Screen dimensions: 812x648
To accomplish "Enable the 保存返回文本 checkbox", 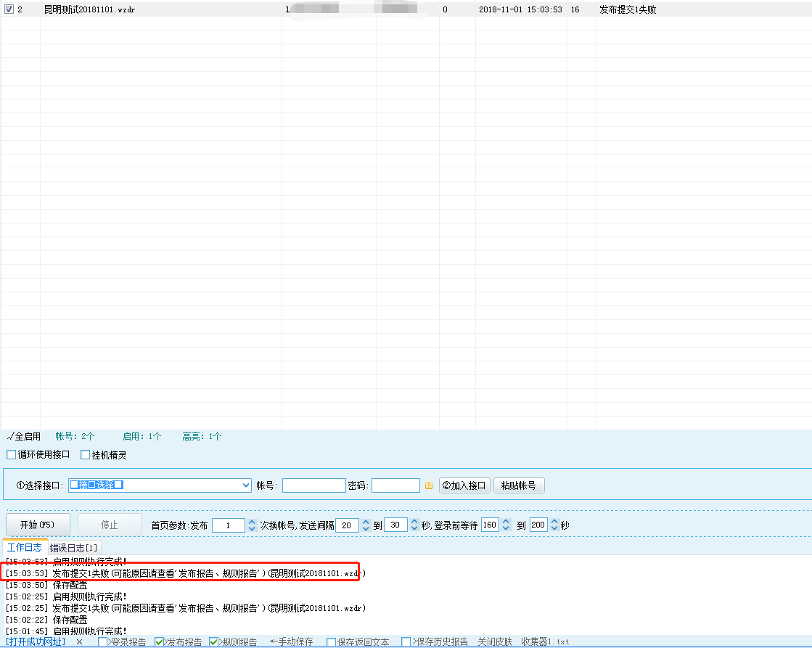I will pos(332,642).
